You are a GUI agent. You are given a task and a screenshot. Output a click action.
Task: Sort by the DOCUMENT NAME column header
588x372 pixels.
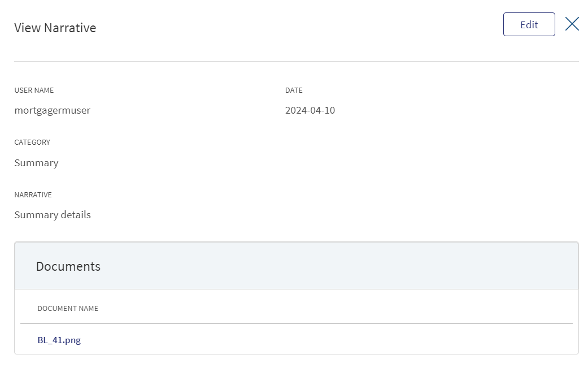pyautogui.click(x=68, y=308)
